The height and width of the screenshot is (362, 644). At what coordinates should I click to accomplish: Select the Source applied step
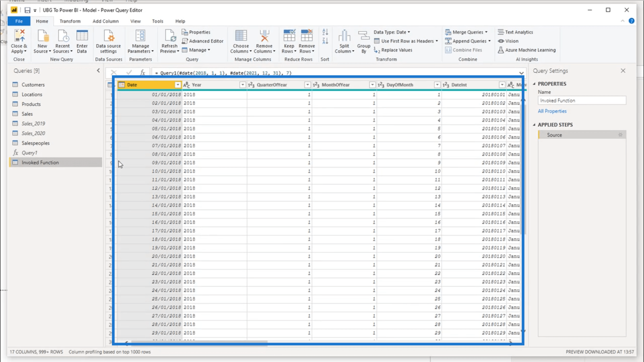(x=582, y=135)
